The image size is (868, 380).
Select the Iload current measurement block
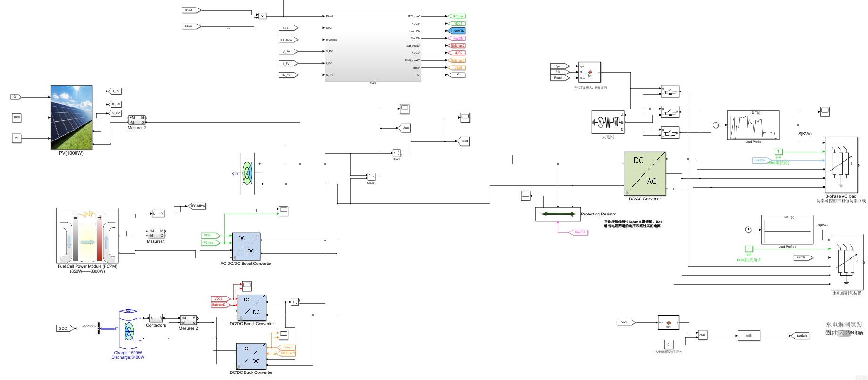(396, 153)
